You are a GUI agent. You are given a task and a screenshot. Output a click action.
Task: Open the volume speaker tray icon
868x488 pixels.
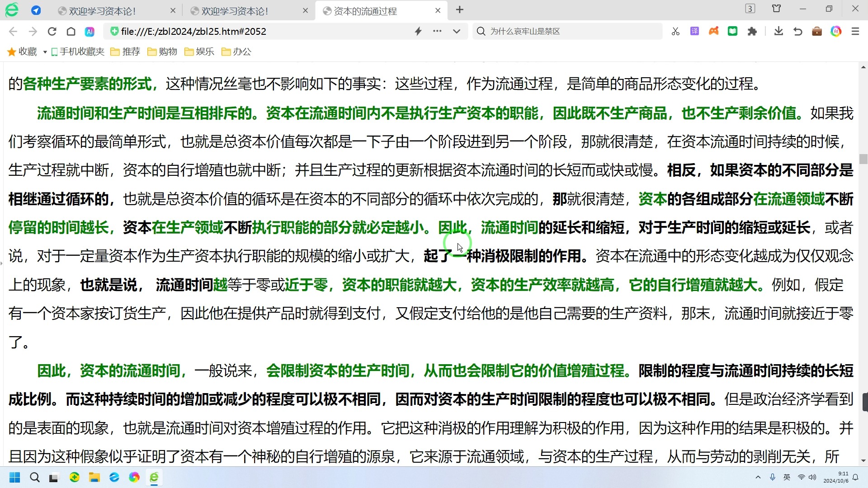(x=812, y=477)
